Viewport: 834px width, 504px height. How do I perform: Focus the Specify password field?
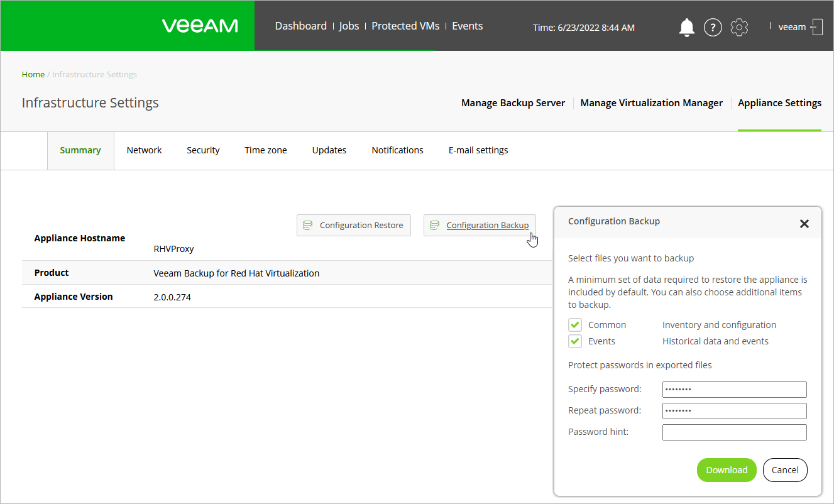pyautogui.click(x=735, y=390)
